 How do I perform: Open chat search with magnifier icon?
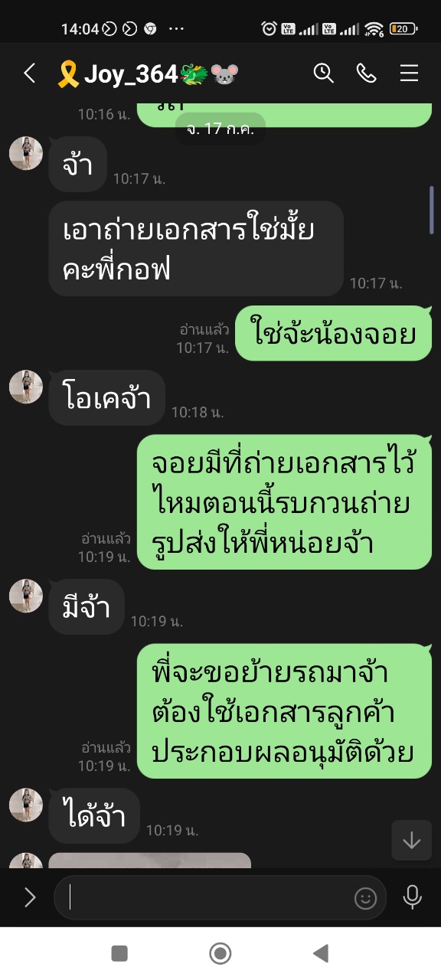324,73
